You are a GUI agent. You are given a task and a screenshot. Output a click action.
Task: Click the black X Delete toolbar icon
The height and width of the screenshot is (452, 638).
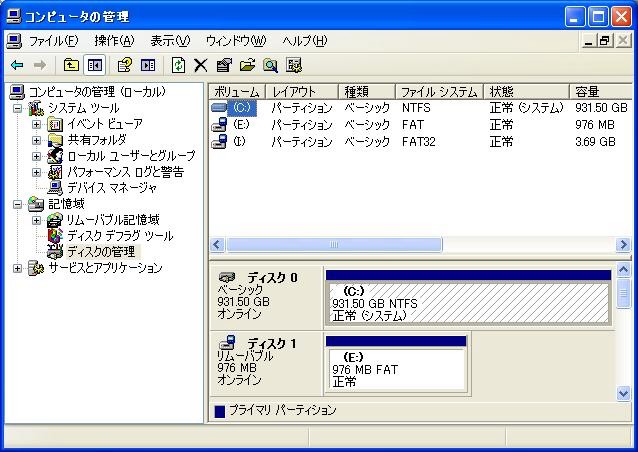pos(201,65)
